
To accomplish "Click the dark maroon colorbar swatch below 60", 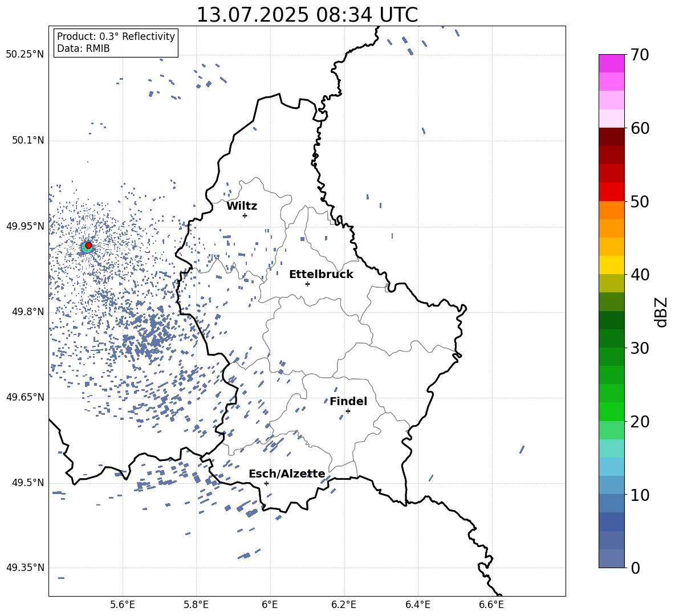I will 611,137.
